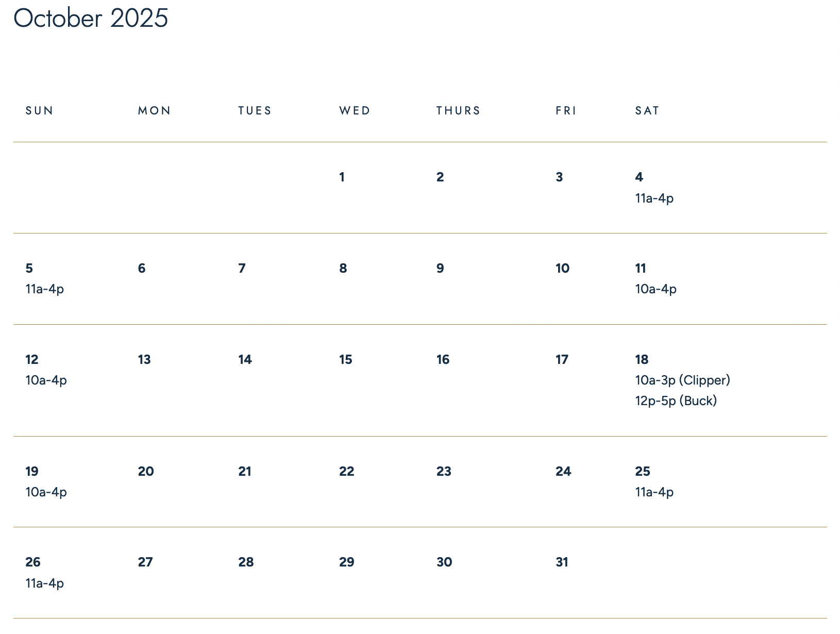This screenshot has width=840, height=634.
Task: Click date 15 in the calendar
Action: point(345,360)
